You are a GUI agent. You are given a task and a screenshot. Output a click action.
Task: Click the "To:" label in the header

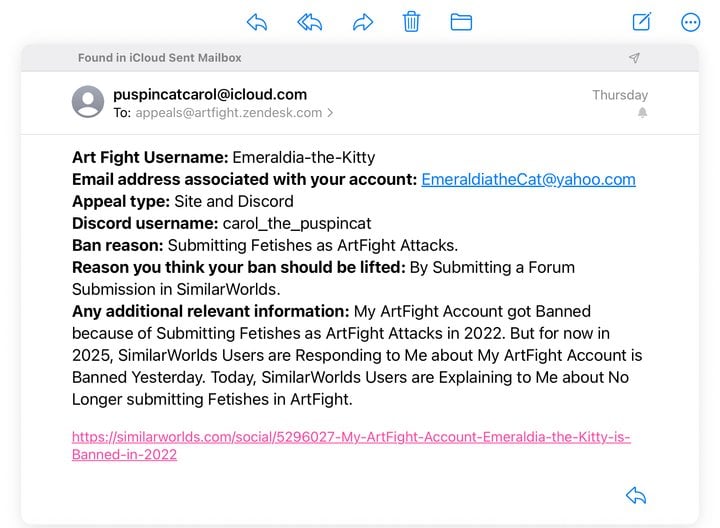[x=122, y=112]
